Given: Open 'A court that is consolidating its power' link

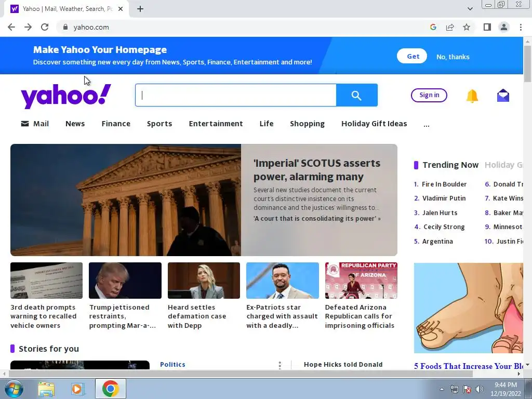Looking at the screenshot, I should (x=317, y=219).
